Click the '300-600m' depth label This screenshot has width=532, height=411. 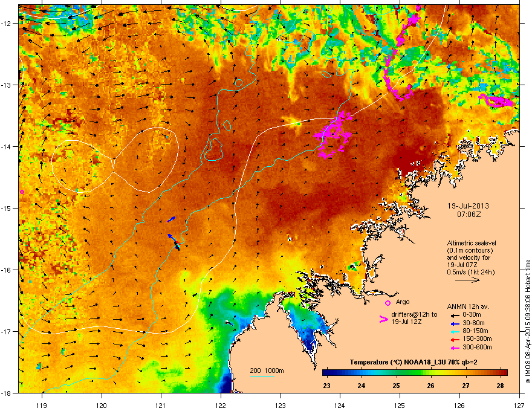(x=477, y=348)
